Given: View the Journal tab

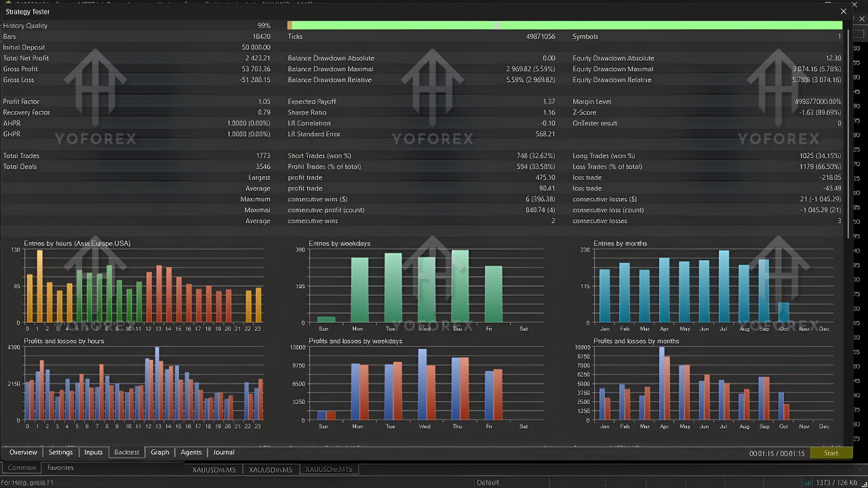Looking at the screenshot, I should click(224, 452).
